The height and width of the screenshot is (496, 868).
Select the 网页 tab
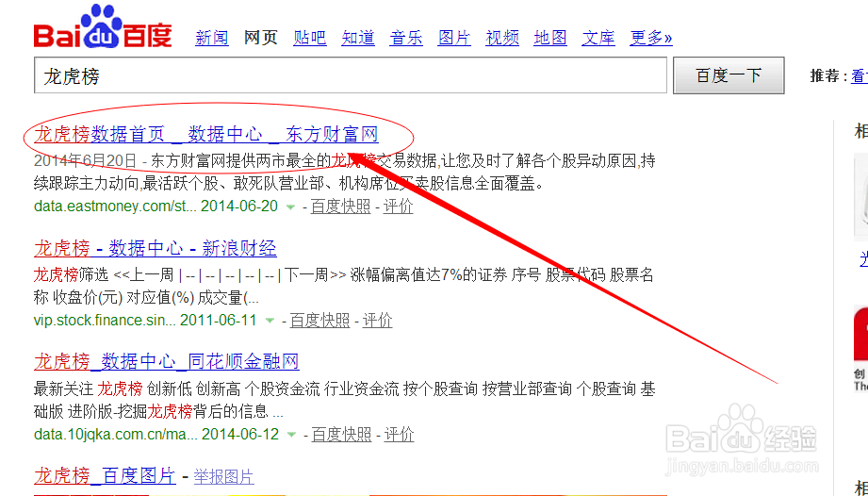click(261, 38)
